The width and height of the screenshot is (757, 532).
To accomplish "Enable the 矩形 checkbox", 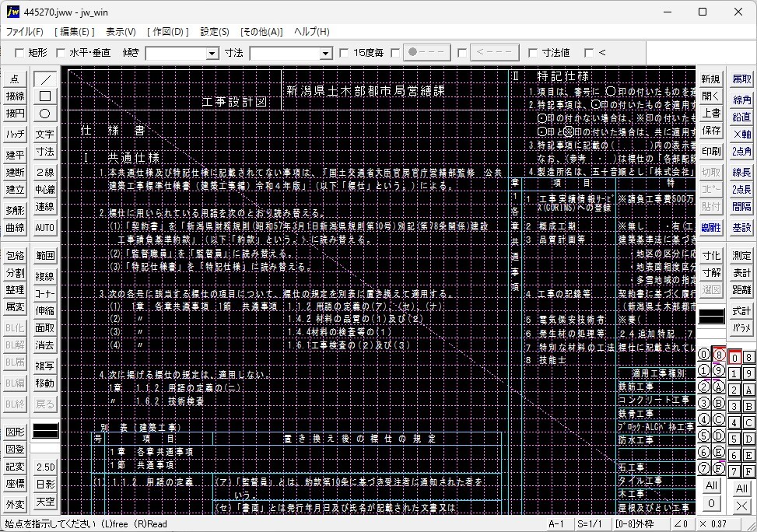I will point(20,53).
